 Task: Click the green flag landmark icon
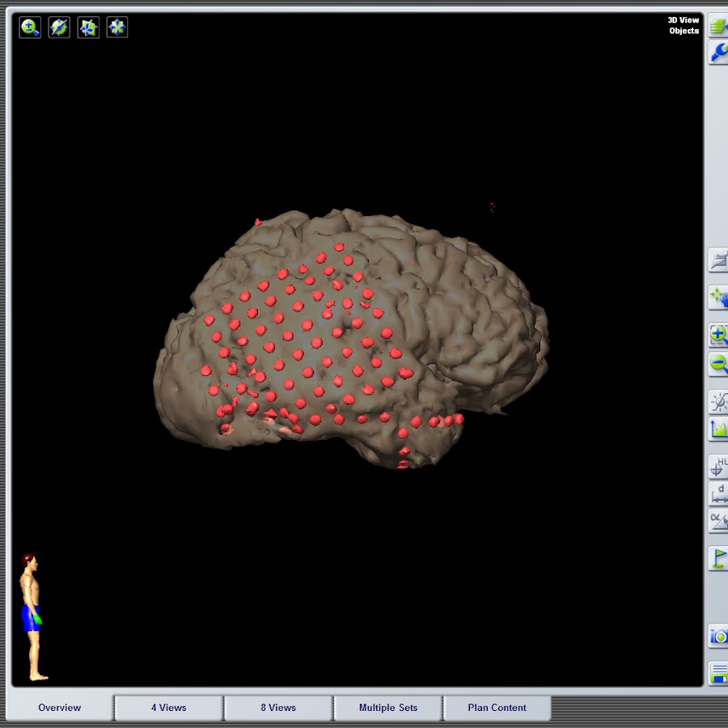pos(718,558)
